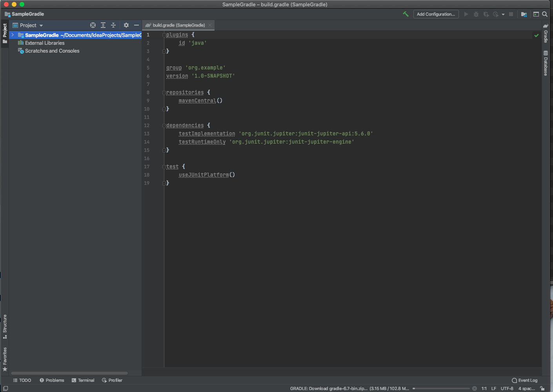Open the Terminal tool window
The image size is (553, 392).
click(83, 380)
